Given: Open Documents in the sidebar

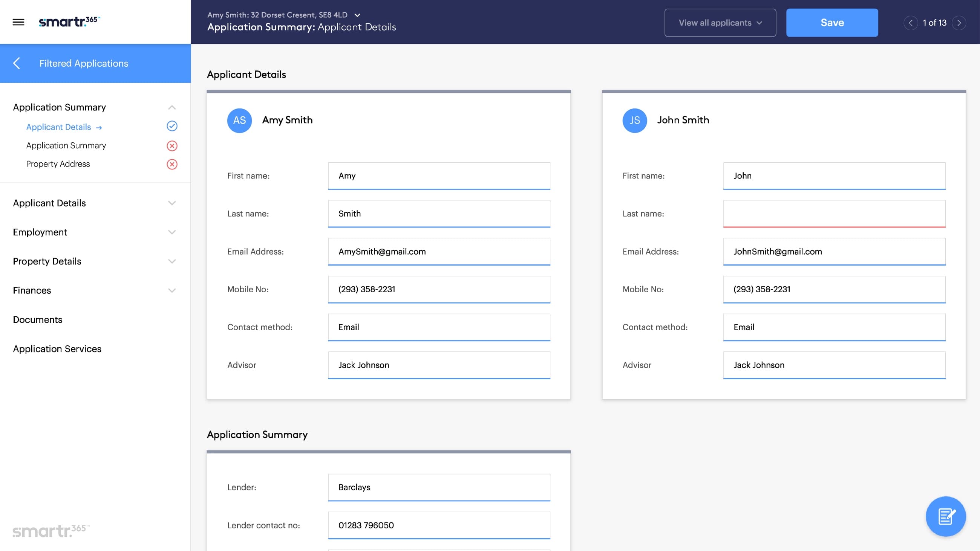Looking at the screenshot, I should (38, 319).
